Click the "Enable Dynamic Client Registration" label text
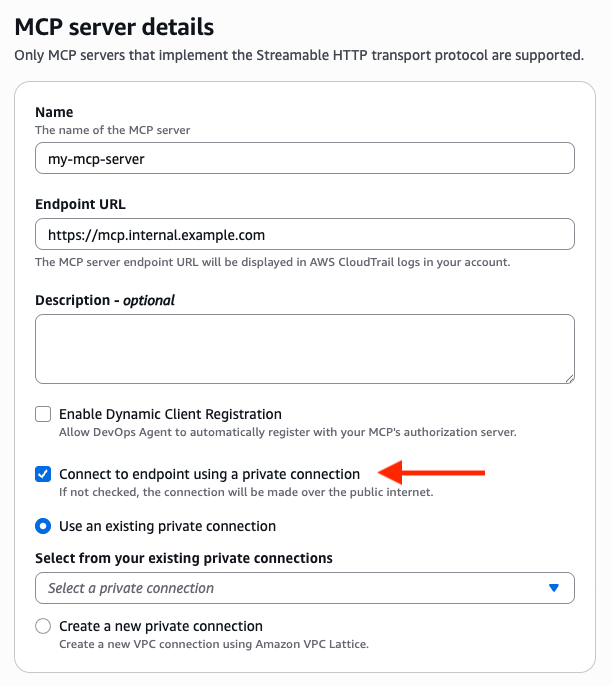Image resolution: width=612 pixels, height=686 pixels. coord(170,414)
